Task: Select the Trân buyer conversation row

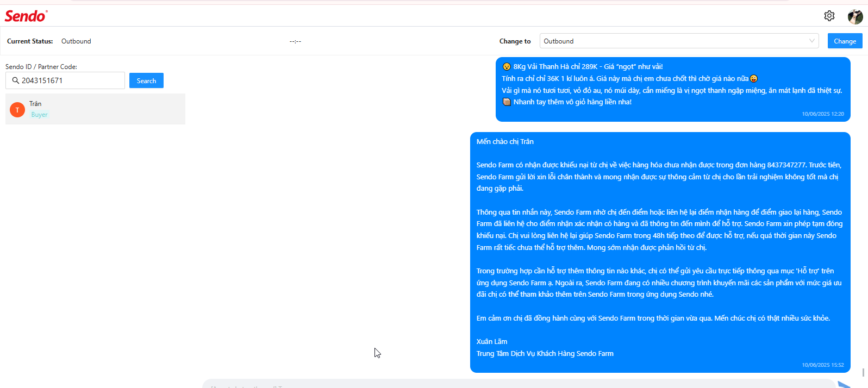Action: pyautogui.click(x=95, y=109)
